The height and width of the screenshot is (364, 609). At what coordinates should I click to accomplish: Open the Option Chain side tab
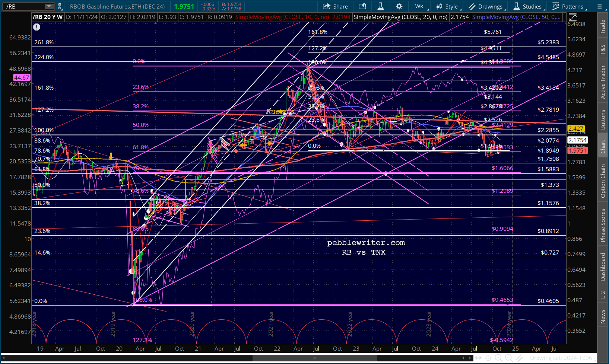coord(603,181)
